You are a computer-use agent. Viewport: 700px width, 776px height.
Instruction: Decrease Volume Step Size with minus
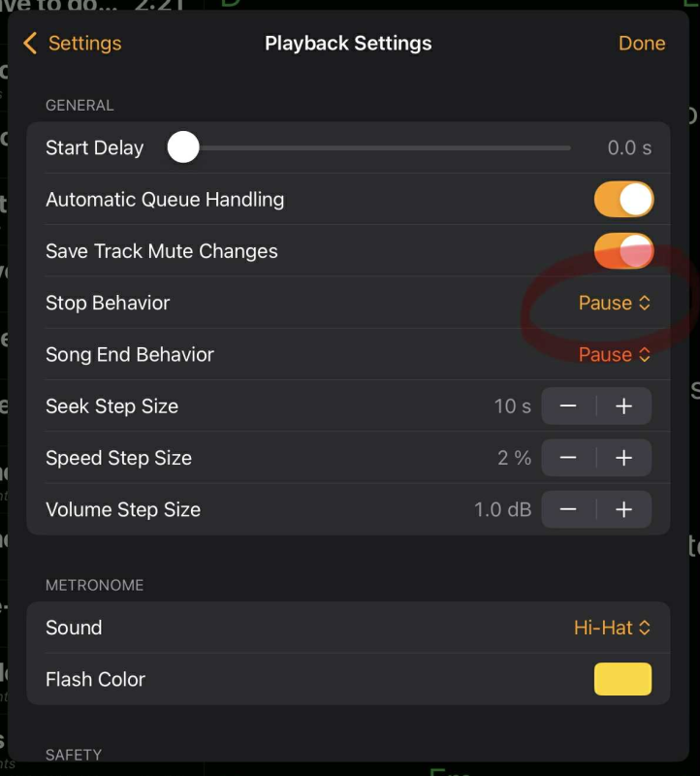[568, 509]
